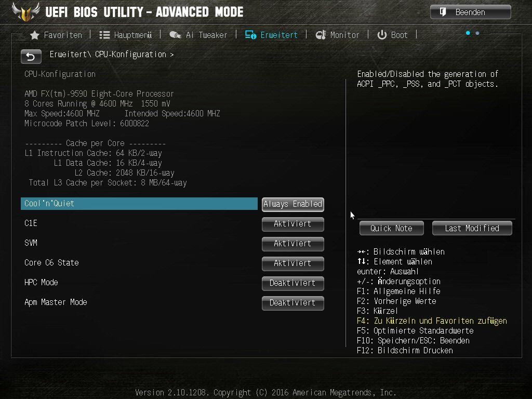Click the second page indicator dot
This screenshot has width=532, height=399.
click(477, 33)
